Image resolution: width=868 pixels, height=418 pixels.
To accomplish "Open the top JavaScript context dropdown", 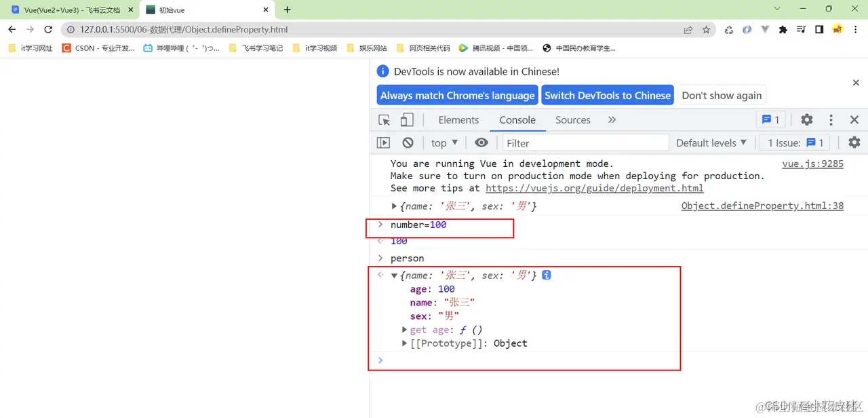I will [x=444, y=142].
